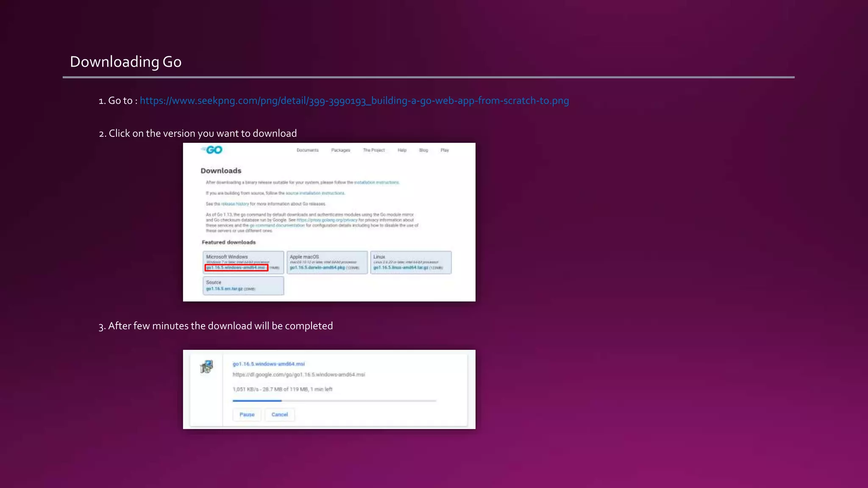
Task: Click the Microsoft Windows featured download box heading
Action: click(x=227, y=257)
